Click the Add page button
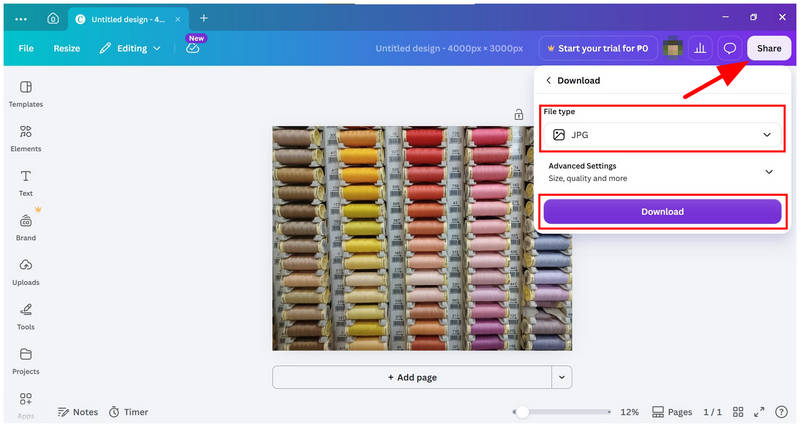This screenshot has height=427, width=800. click(412, 378)
